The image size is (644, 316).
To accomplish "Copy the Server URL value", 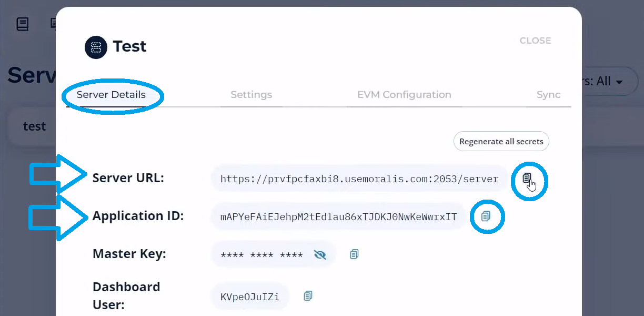I will point(527,179).
